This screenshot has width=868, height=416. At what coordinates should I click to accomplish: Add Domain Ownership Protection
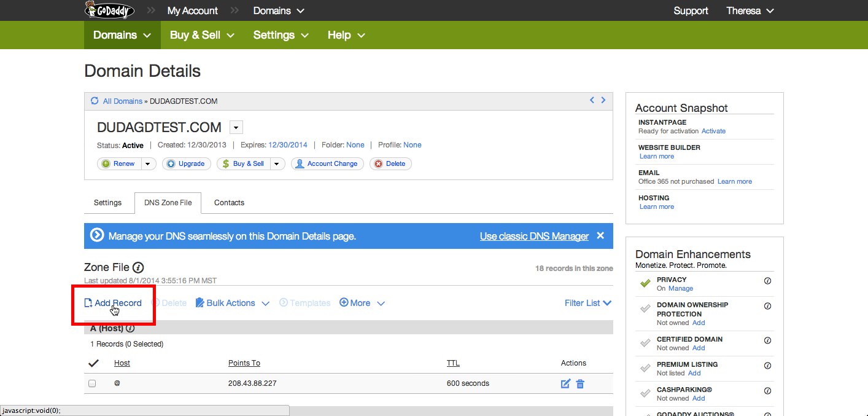pos(699,323)
